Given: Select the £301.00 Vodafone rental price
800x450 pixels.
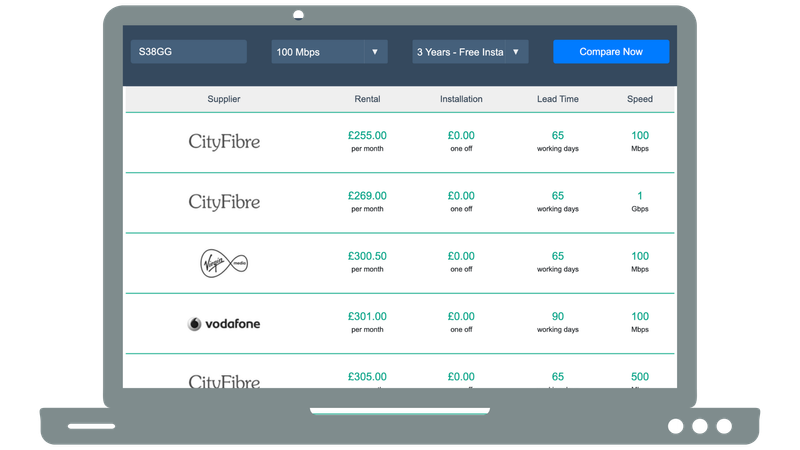Looking at the screenshot, I should [367, 317].
